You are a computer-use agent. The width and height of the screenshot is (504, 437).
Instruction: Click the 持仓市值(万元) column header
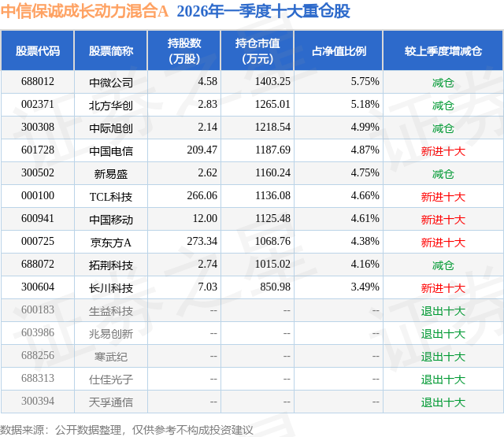point(258,50)
